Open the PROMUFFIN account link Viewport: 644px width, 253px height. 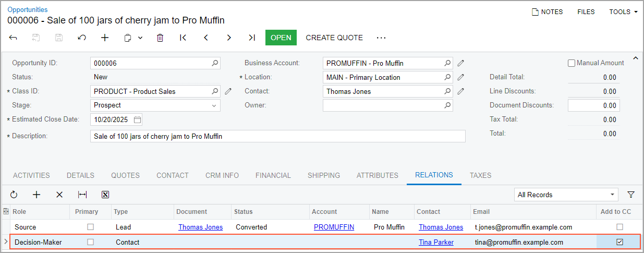point(334,227)
